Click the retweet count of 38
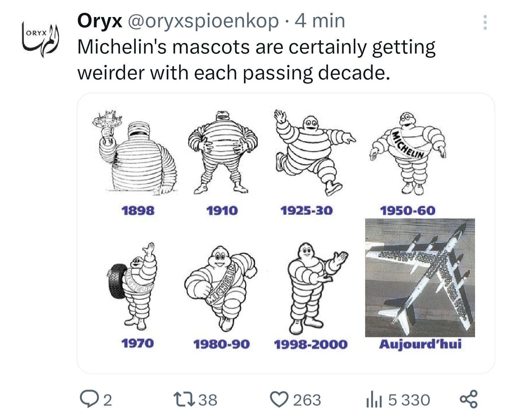 (208, 400)
